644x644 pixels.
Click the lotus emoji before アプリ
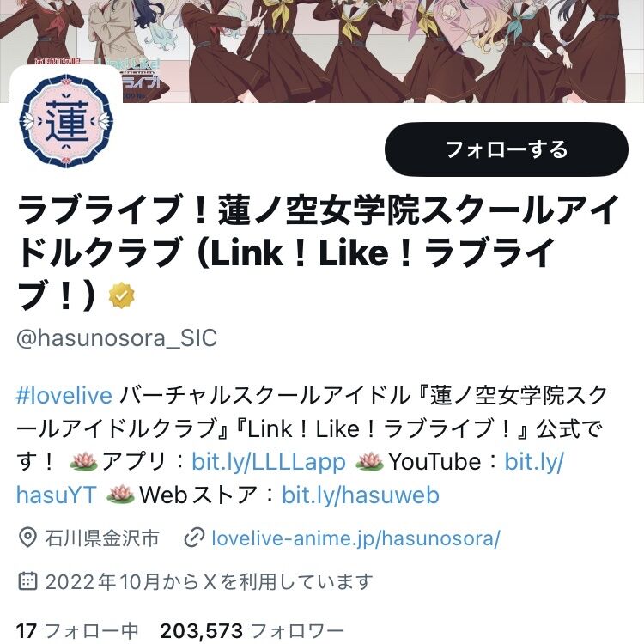tap(83, 462)
